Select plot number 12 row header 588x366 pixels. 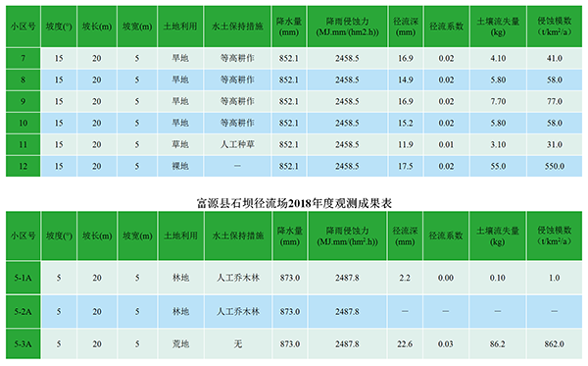pyautogui.click(x=24, y=166)
